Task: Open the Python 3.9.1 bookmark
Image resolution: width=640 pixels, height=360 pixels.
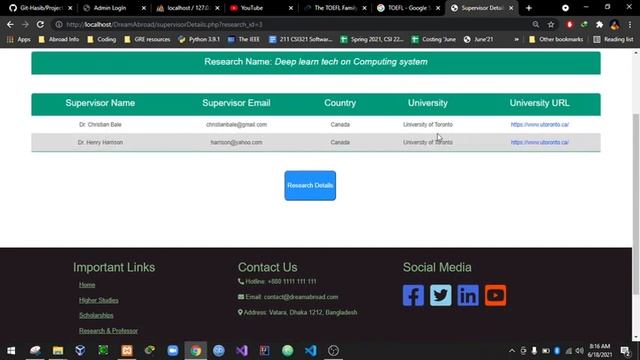Action: click(x=199, y=39)
